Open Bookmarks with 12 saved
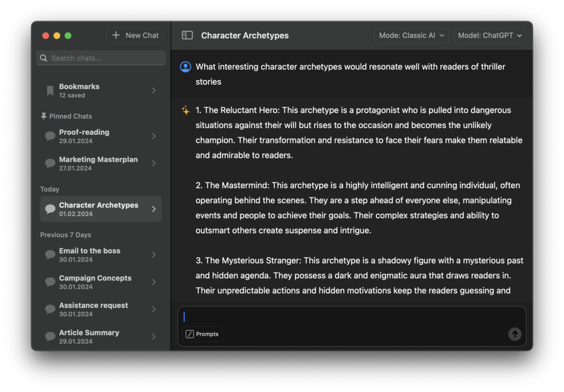The height and width of the screenshot is (392, 564). pyautogui.click(x=101, y=90)
